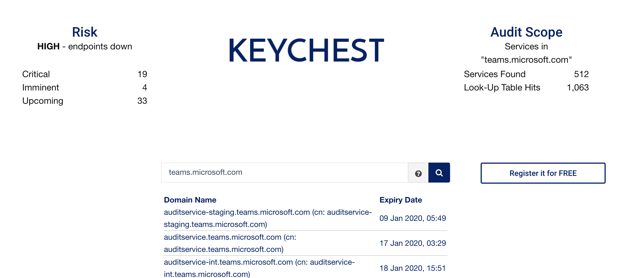
Task: Click the Domain Name column header
Action: (190, 200)
